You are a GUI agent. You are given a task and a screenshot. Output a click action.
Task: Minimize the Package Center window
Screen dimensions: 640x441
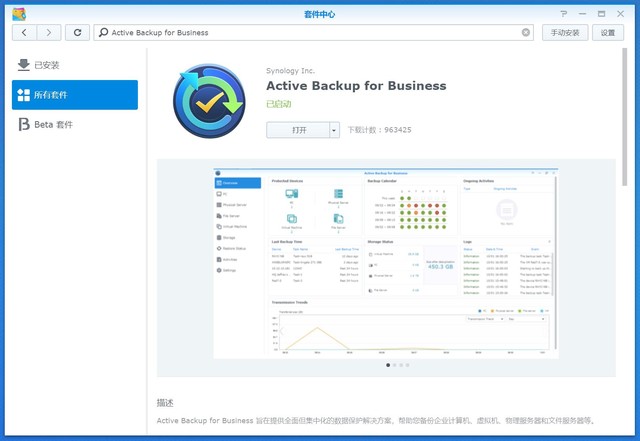582,14
